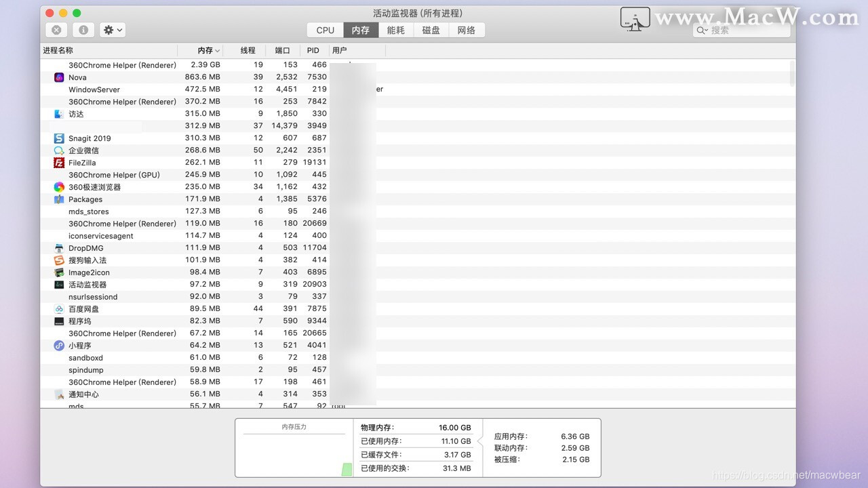Sort by the 端口 column header
868x488 pixels.
click(283, 50)
